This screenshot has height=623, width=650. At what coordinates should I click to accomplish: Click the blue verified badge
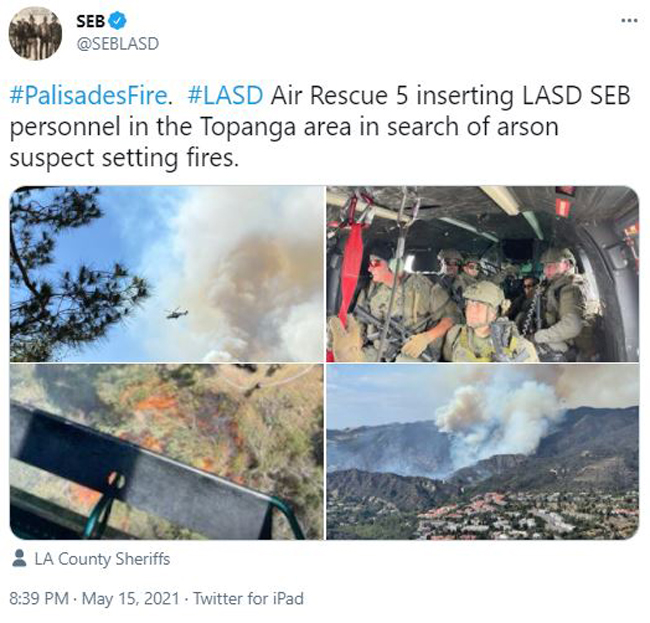pyautogui.click(x=118, y=21)
